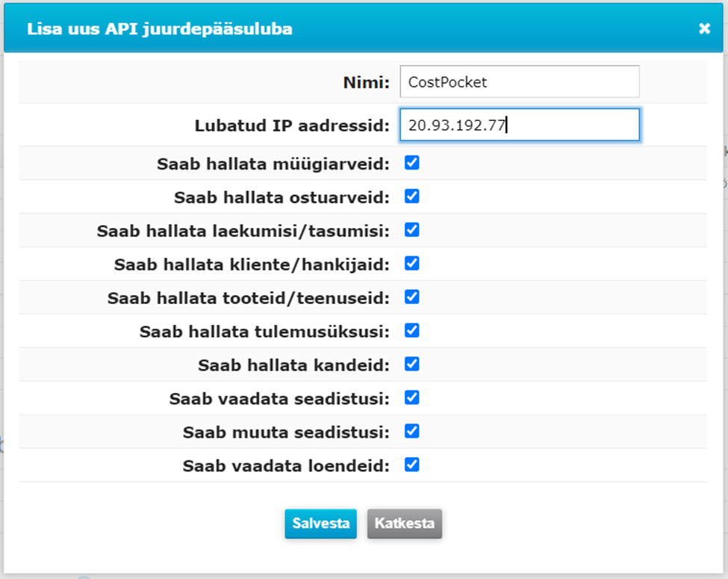Click the Lubatud IP aadressid label

pyautogui.click(x=292, y=126)
